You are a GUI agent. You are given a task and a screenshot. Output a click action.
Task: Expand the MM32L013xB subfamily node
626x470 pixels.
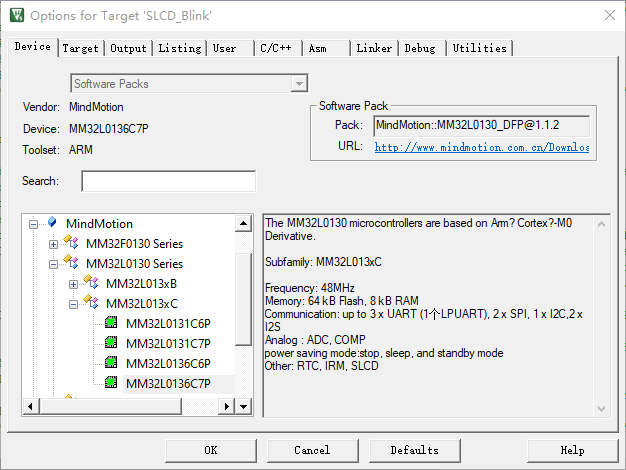pyautogui.click(x=74, y=284)
